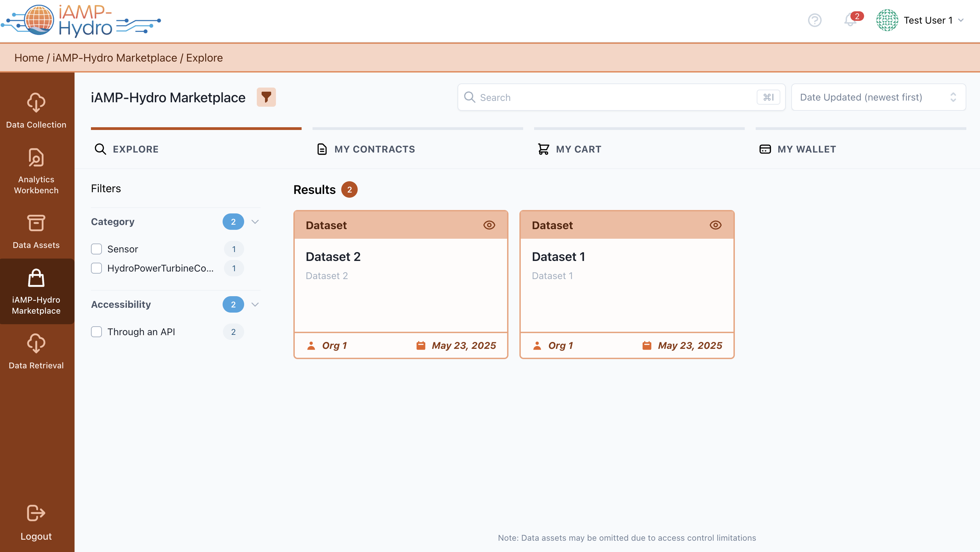Enable the HydroPowerTurbineCo... filter checkbox
Screen dimensions: 980x552
point(97,268)
